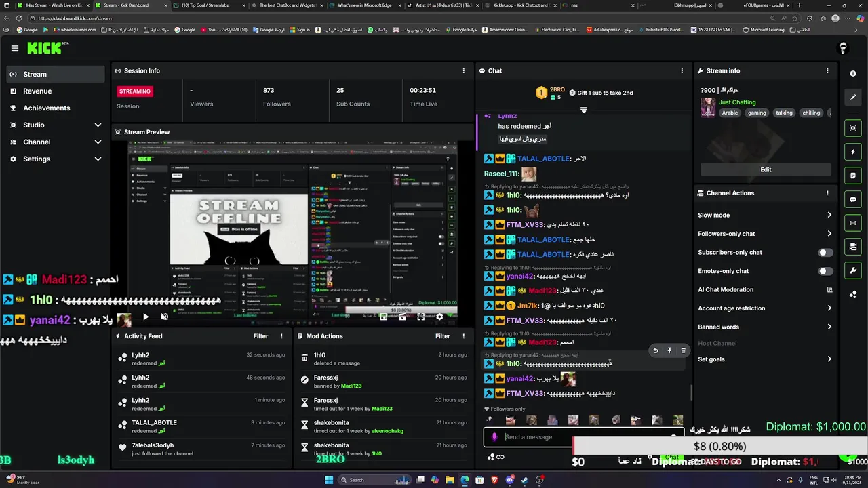This screenshot has width=868, height=488.
Task: Expand Slow mode options
Action: (x=765, y=215)
